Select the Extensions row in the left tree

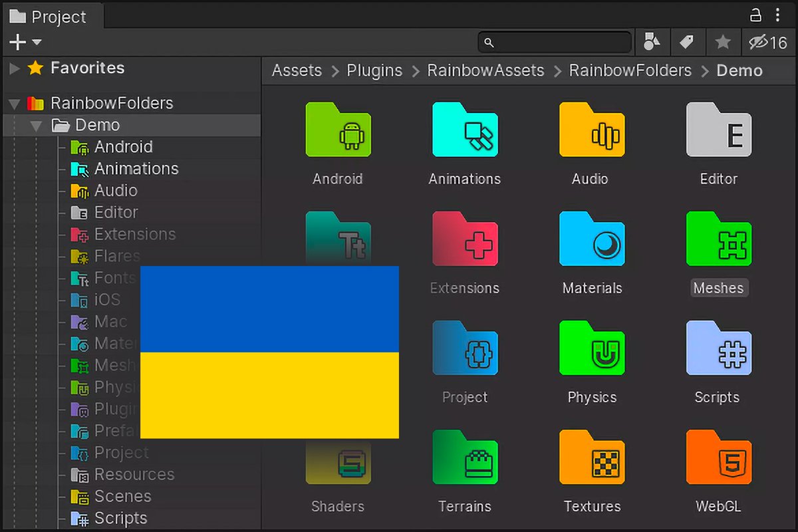[x=132, y=235]
